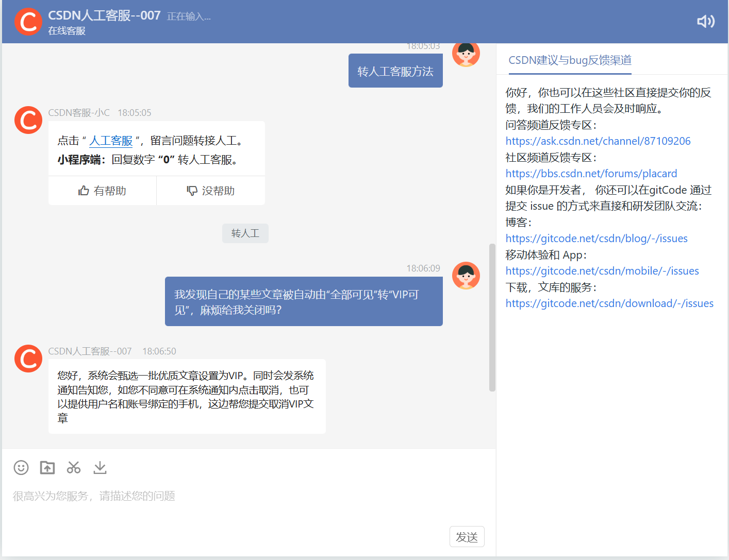Click the user avatar next to 18:06:09
This screenshot has width=729, height=560.
(x=466, y=276)
